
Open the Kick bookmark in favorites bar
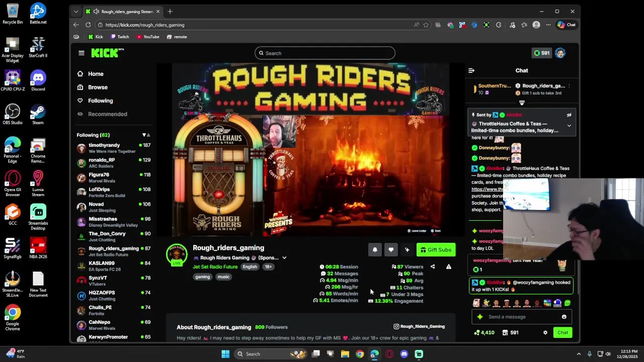click(x=96, y=37)
